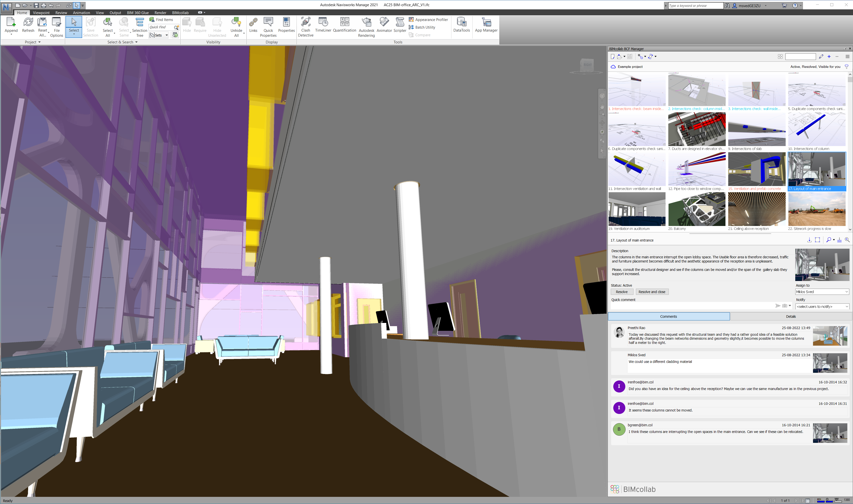Expand the Sets dropdown in Select & Search
Viewport: 853px width, 504px height.
click(x=167, y=35)
